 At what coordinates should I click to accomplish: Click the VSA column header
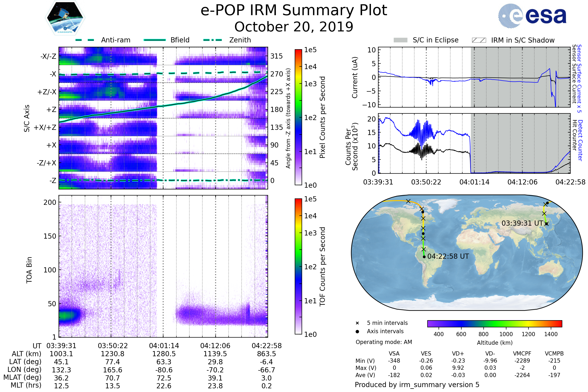tap(394, 354)
